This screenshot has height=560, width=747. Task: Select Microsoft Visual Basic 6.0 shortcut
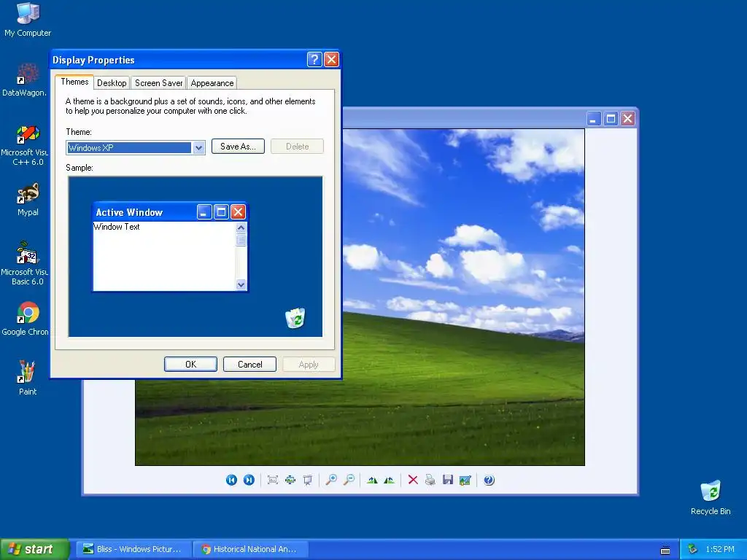25,264
